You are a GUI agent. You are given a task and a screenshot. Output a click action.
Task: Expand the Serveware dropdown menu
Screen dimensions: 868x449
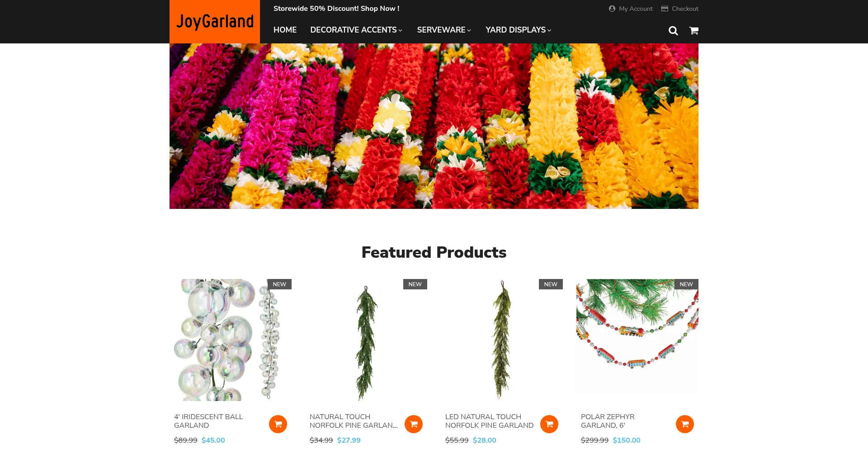tap(444, 30)
